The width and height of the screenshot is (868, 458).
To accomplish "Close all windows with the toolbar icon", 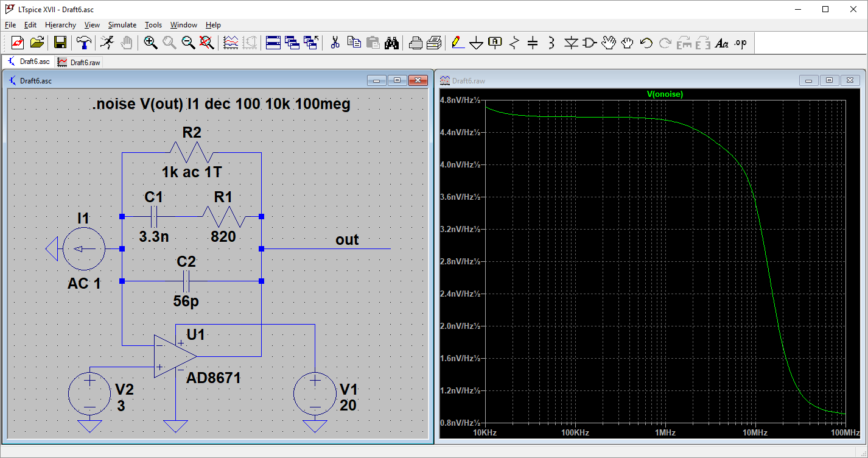I will coord(312,43).
